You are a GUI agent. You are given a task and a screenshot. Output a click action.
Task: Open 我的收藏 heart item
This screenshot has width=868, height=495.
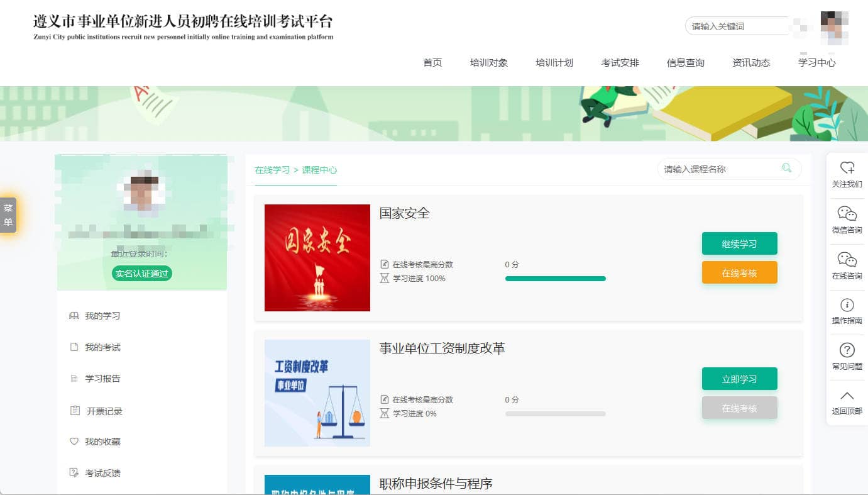coord(102,442)
